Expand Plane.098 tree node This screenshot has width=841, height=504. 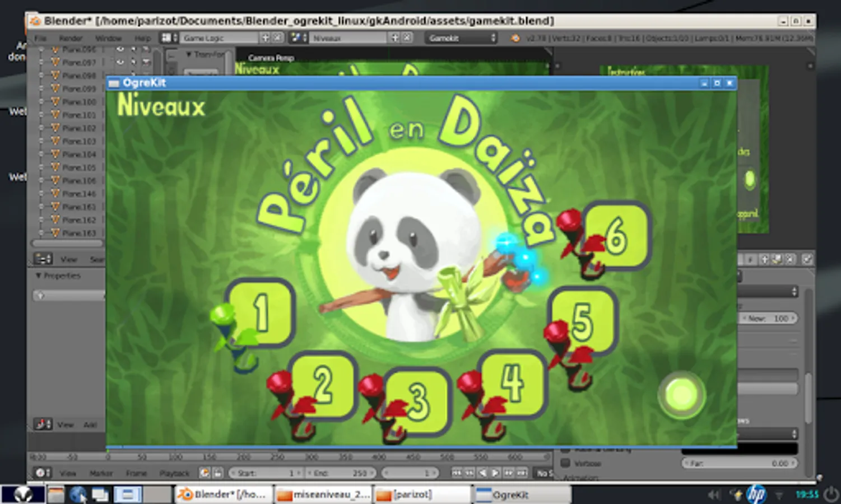[x=41, y=76]
